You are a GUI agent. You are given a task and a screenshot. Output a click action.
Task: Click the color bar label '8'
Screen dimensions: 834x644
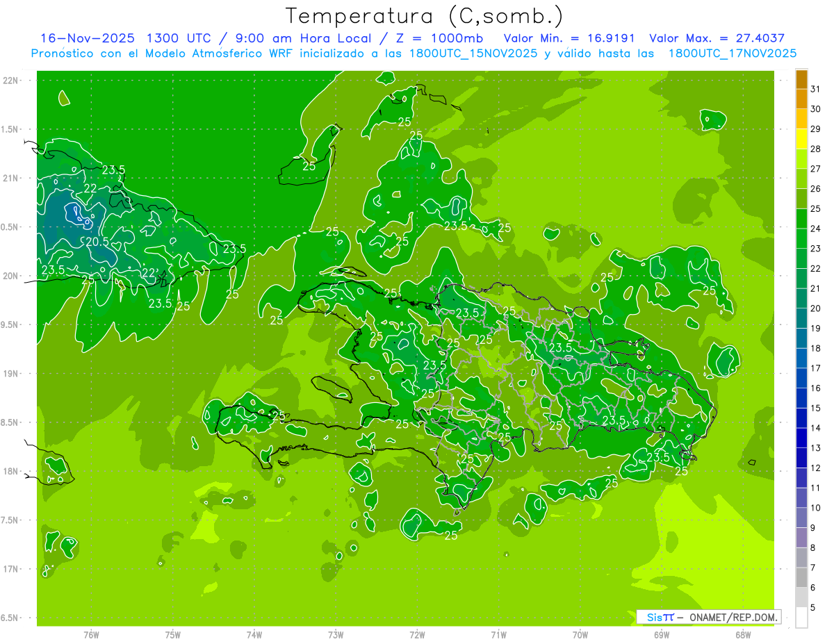812,547
